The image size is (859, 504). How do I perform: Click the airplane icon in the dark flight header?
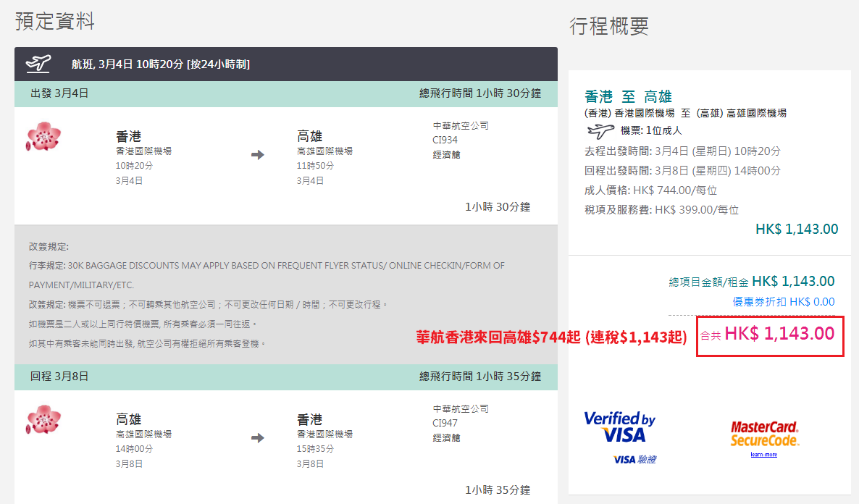pyautogui.click(x=38, y=64)
